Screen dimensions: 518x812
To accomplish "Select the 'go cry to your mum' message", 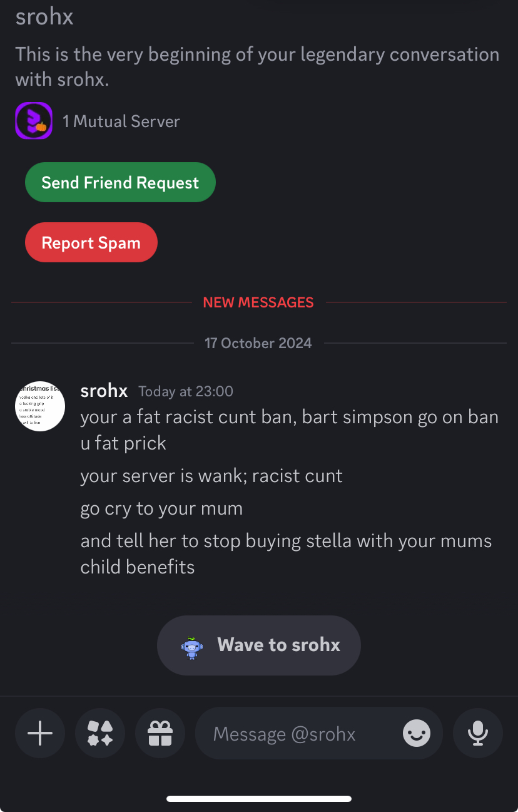I will [161, 508].
